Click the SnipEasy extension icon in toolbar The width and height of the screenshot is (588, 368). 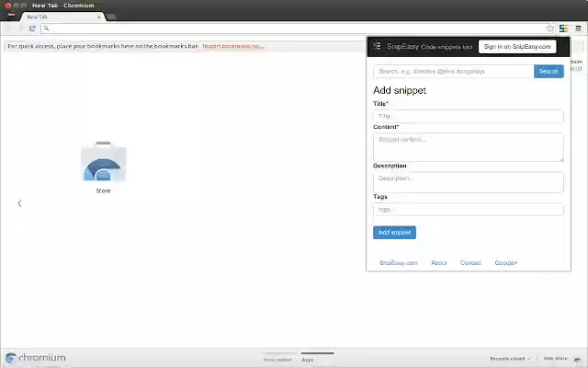[x=563, y=29]
